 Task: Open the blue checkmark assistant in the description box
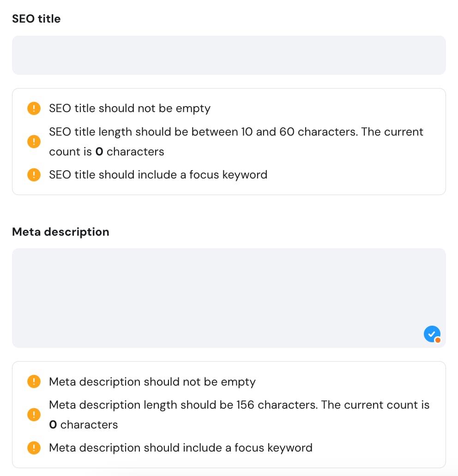tap(431, 333)
